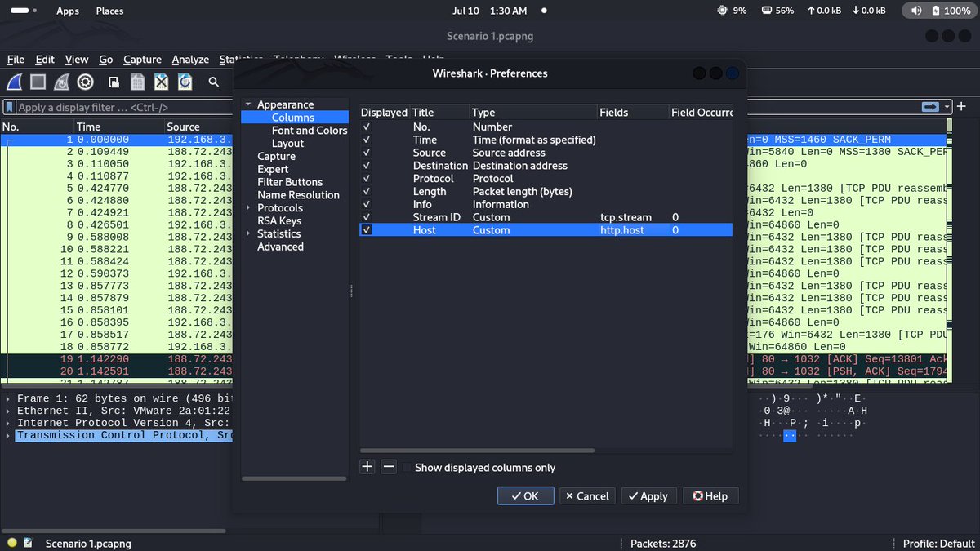This screenshot has height=551, width=980.
Task: Add a new column with the plus button
Action: pyautogui.click(x=367, y=467)
